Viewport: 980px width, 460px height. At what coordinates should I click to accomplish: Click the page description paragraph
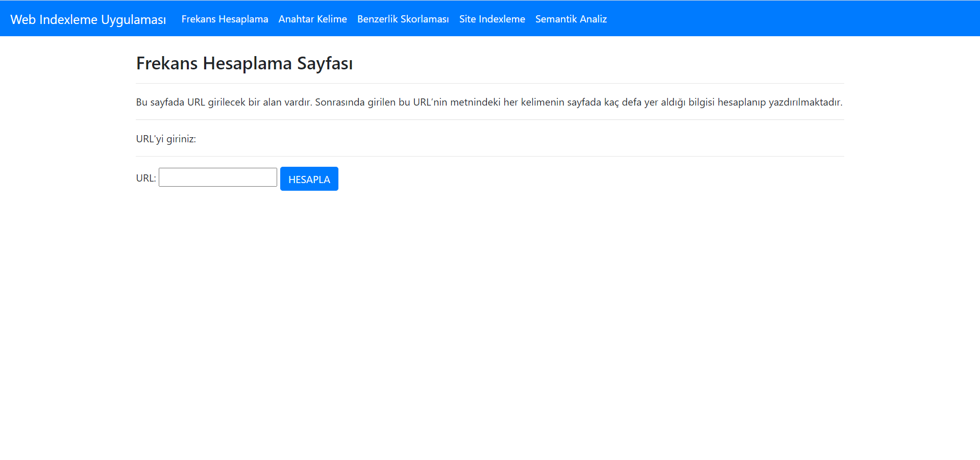pos(488,102)
